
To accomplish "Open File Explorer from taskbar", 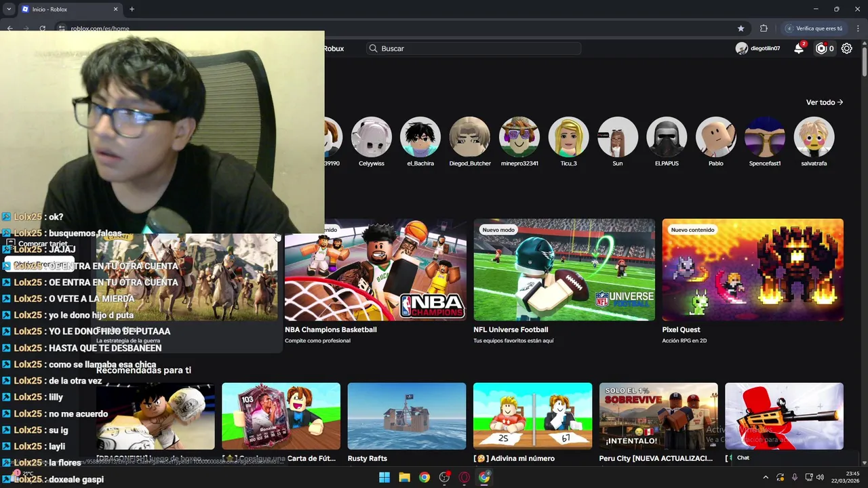I will 404,477.
